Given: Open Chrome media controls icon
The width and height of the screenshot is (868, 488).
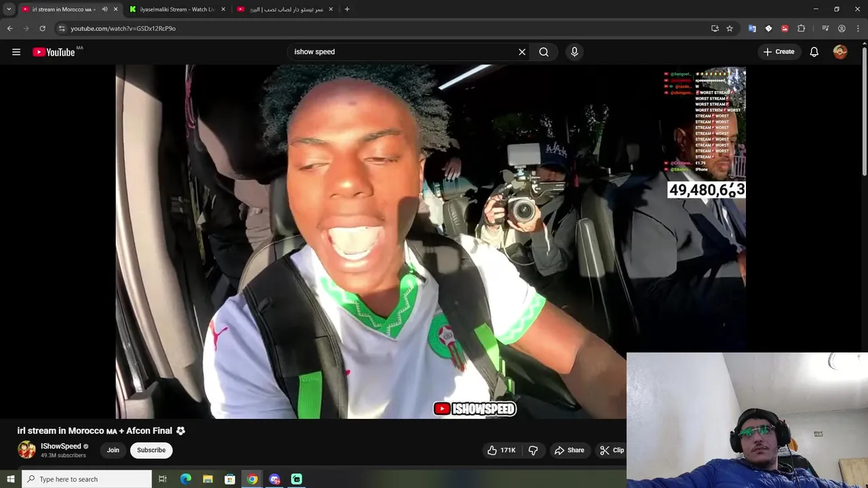Looking at the screenshot, I should (825, 28).
